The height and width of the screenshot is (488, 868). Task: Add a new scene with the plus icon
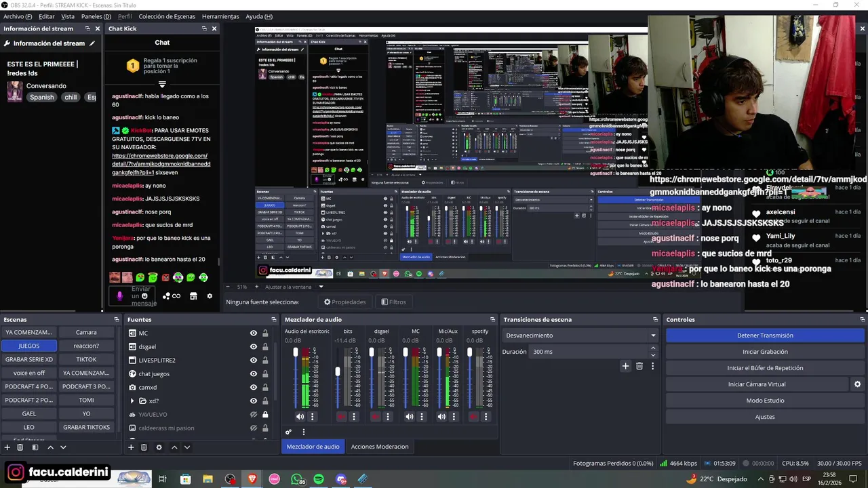[7, 447]
